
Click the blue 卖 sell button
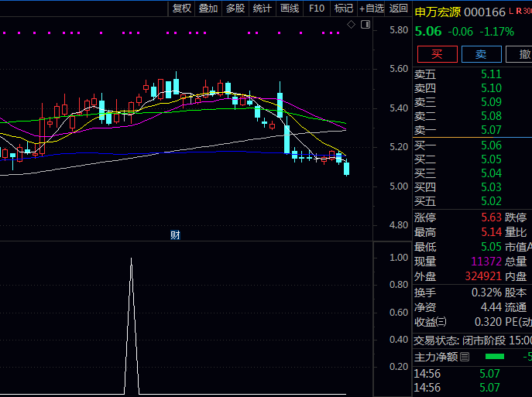[x=482, y=54]
